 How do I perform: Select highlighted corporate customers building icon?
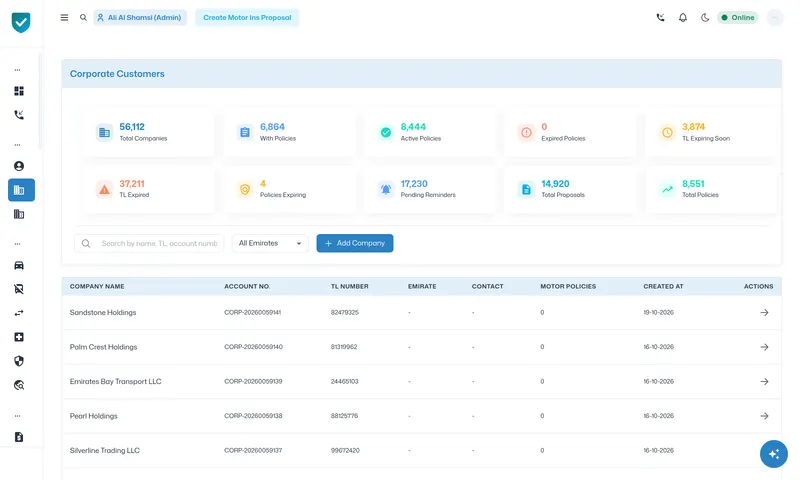pyautogui.click(x=21, y=190)
